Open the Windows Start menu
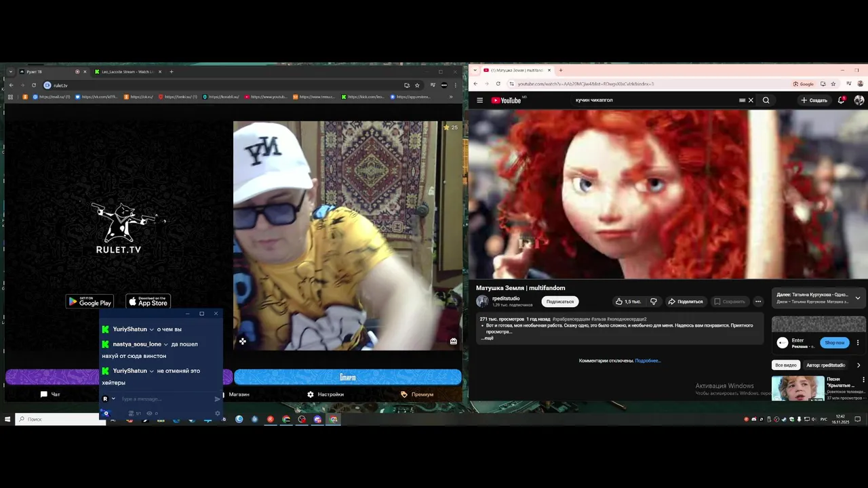 (7, 420)
